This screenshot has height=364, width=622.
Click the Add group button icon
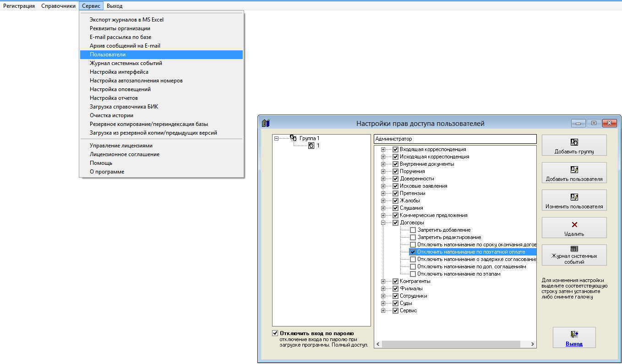tap(574, 142)
